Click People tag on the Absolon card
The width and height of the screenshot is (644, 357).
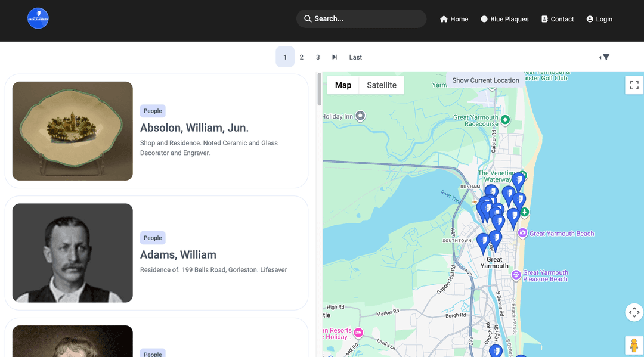[x=153, y=111]
